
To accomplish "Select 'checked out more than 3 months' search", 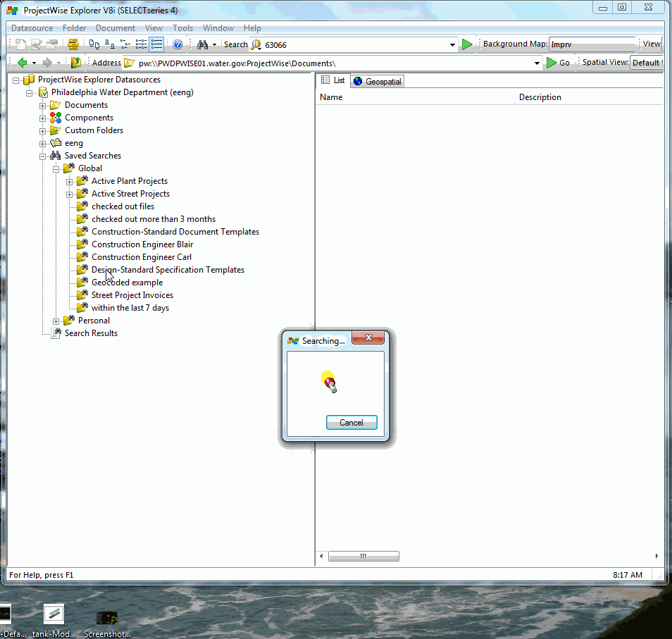I will [x=154, y=219].
